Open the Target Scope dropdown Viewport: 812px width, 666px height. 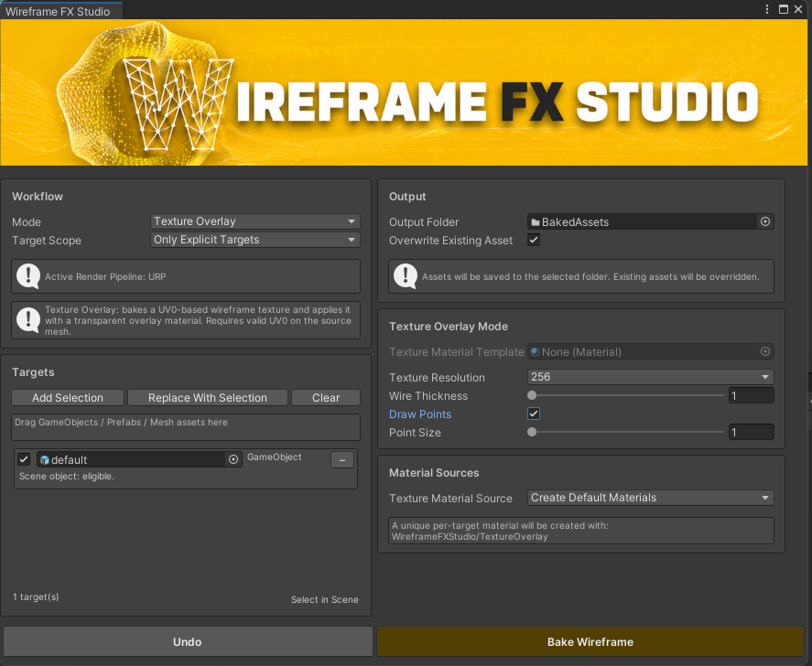(x=254, y=240)
